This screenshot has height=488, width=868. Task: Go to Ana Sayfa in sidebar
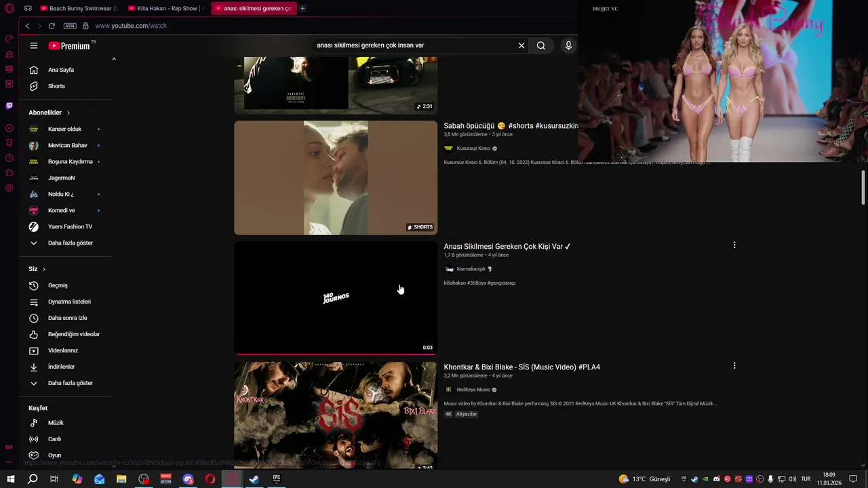click(x=66, y=70)
